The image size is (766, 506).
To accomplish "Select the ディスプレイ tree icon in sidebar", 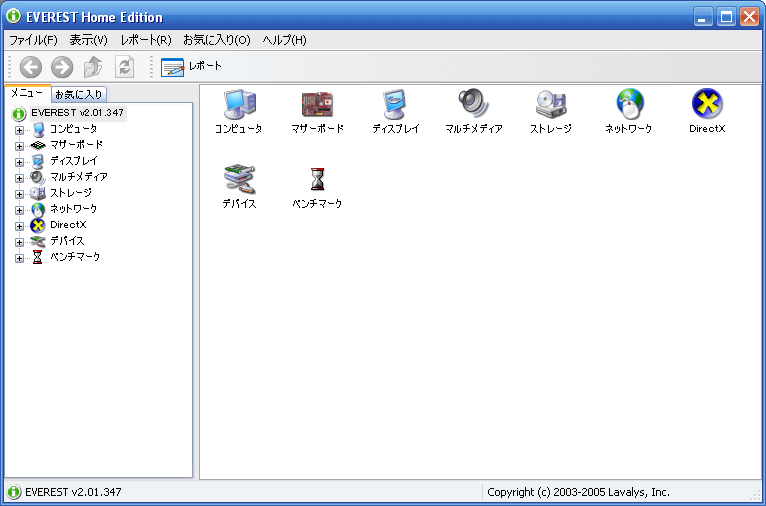I will [38, 162].
